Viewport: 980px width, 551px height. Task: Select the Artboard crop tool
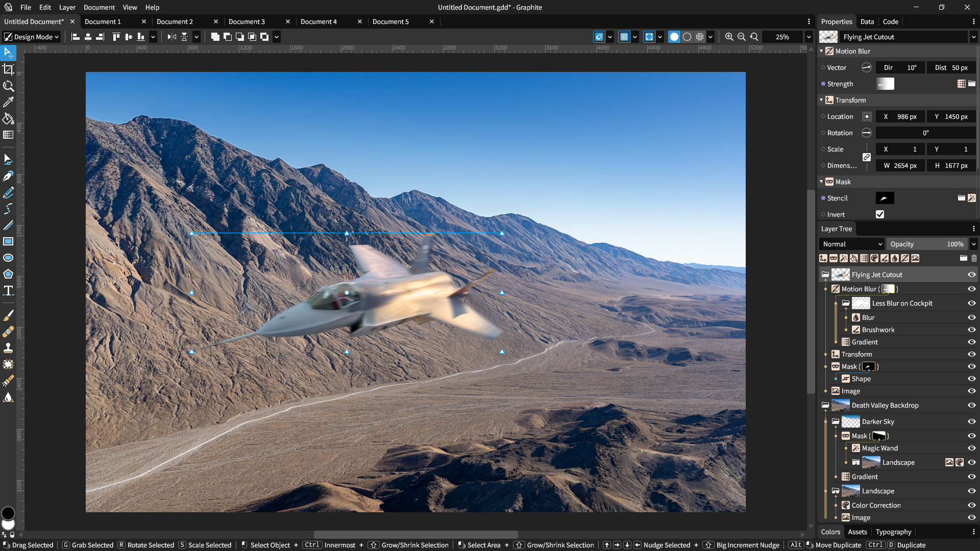coord(8,69)
